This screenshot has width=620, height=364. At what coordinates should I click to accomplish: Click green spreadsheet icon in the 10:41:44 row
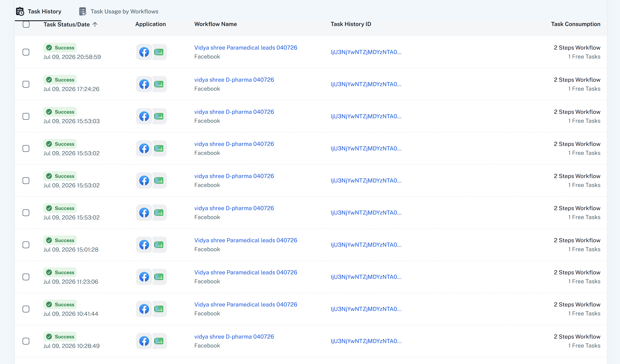click(x=159, y=309)
